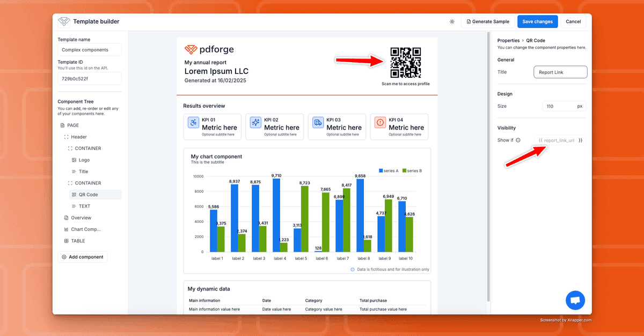Click the Size input field
This screenshot has width=644, height=336.
[558, 106]
